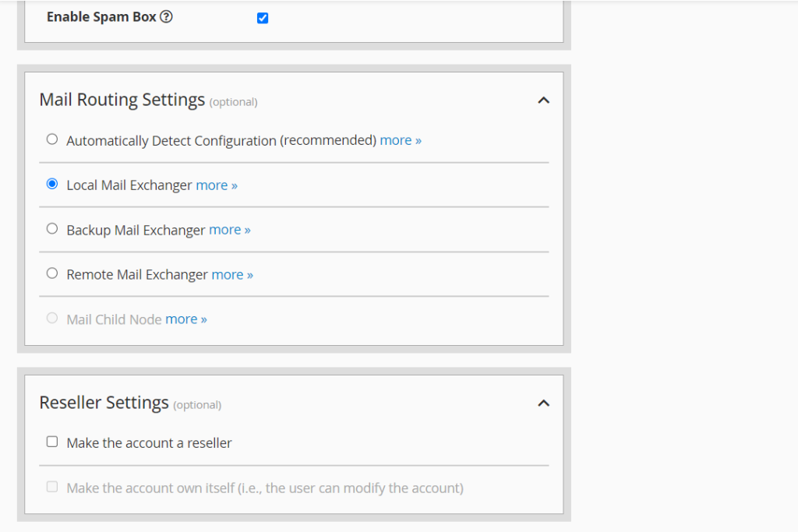Click the Mail Routing Settings heading text

coord(122,100)
